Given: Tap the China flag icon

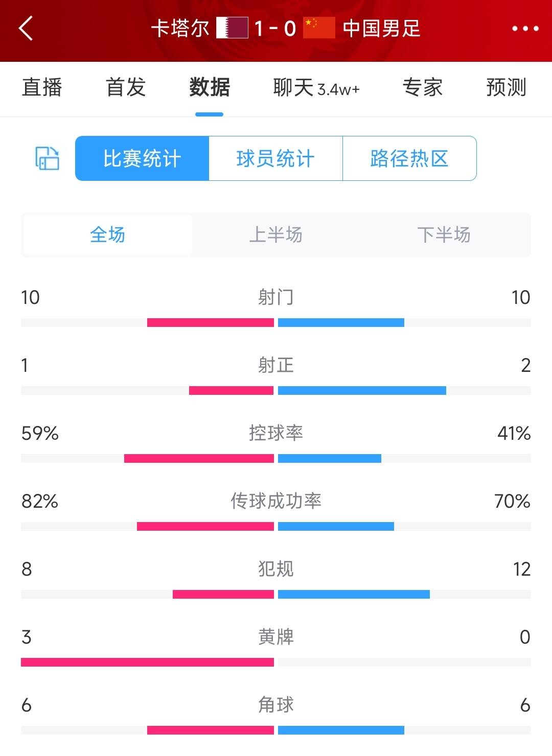Looking at the screenshot, I should (319, 28).
